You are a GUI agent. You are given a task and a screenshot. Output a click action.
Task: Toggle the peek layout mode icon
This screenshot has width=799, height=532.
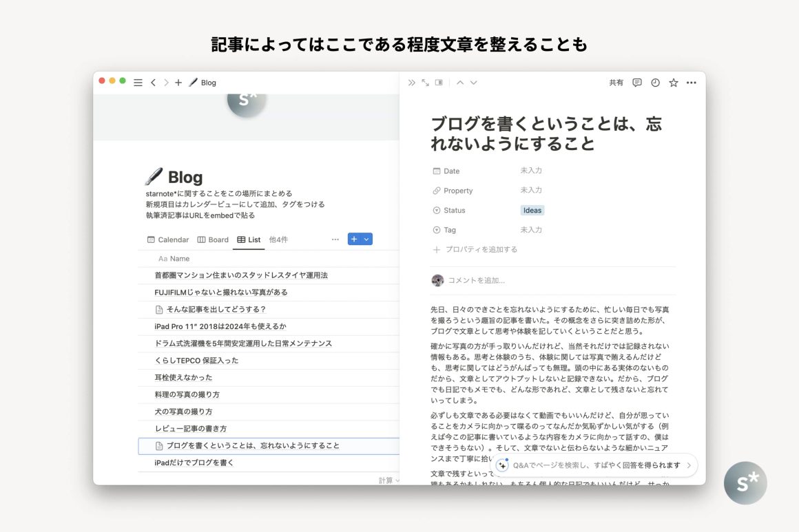[x=439, y=83]
